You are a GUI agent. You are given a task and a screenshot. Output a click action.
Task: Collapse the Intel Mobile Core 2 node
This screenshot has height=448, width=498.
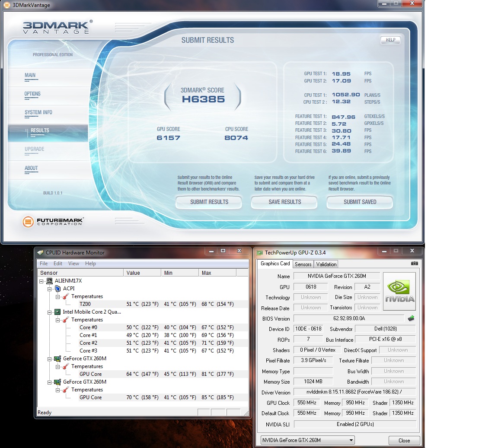pos(50,312)
